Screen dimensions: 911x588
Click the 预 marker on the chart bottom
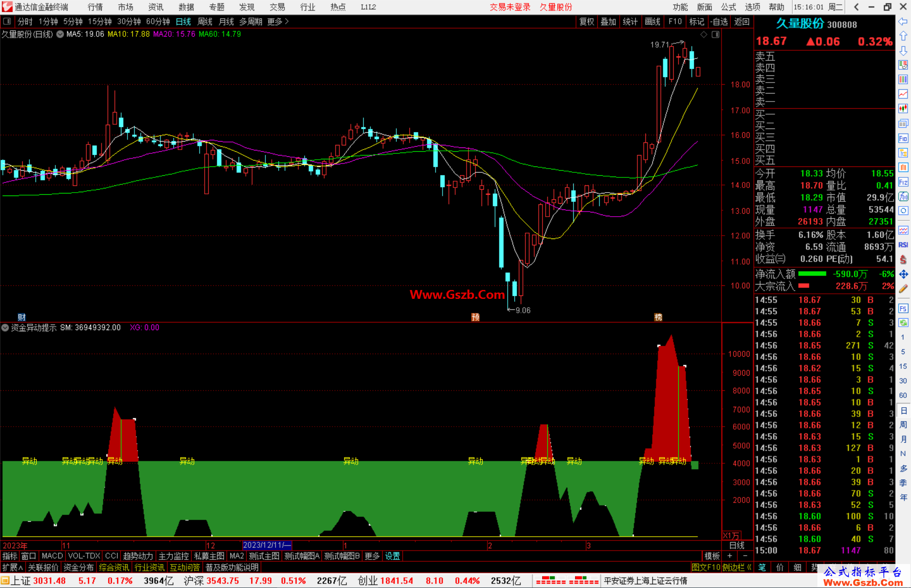475,317
